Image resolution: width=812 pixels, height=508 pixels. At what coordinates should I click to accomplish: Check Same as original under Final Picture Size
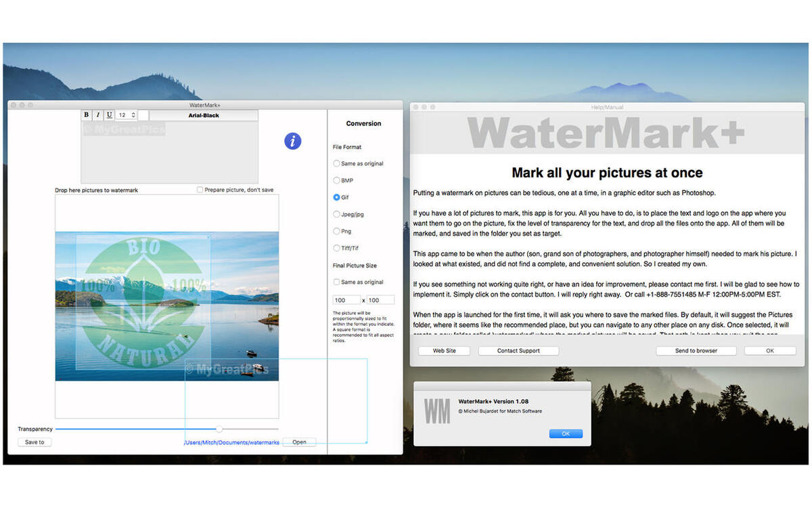point(337,282)
